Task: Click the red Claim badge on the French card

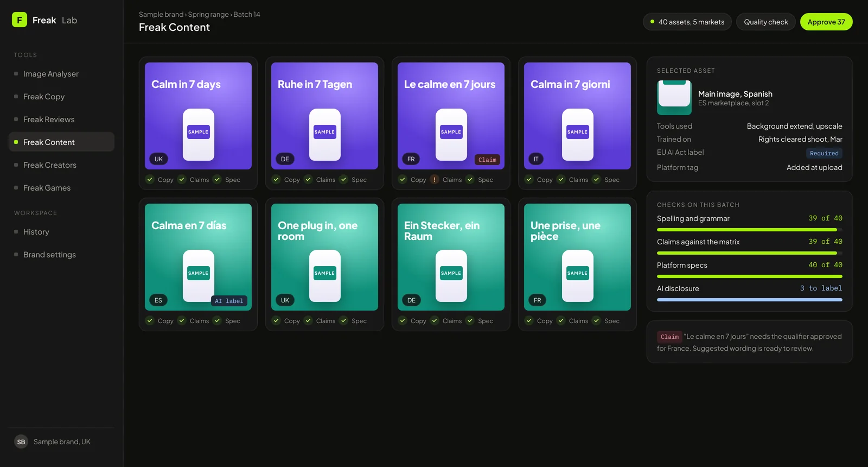Action: [x=487, y=160]
